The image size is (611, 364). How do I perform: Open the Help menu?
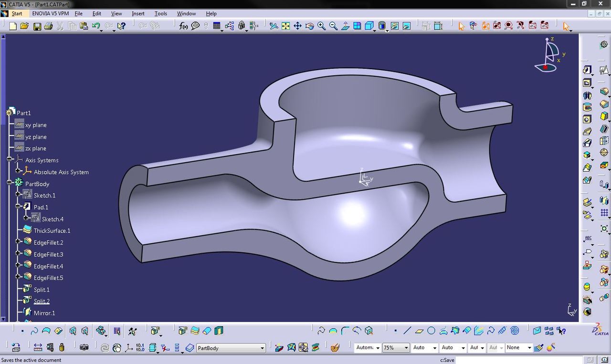211,13
